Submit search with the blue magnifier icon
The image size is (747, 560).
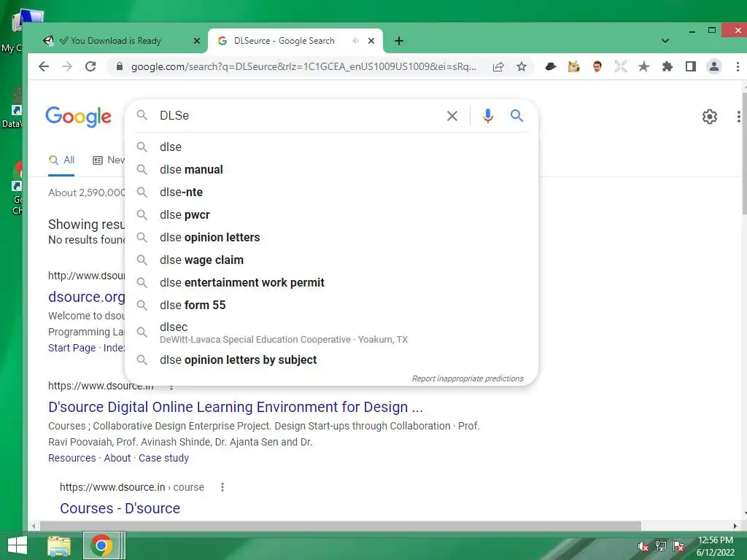click(517, 116)
